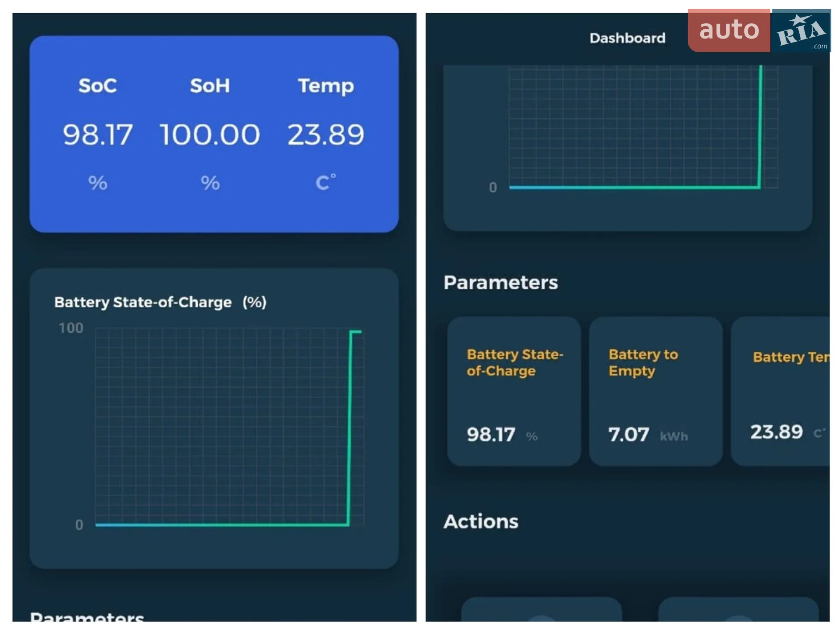Open the Battery to Empty parameter card

click(656, 391)
